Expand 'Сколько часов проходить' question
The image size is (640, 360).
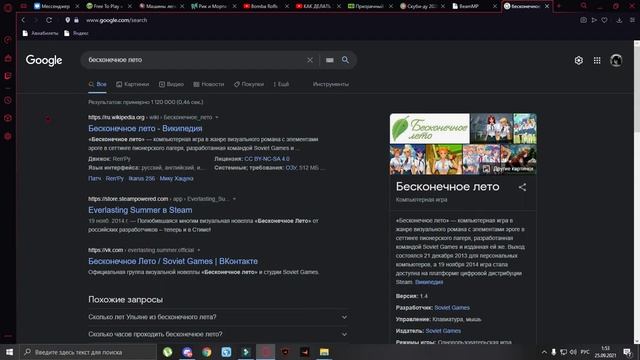[218, 334]
